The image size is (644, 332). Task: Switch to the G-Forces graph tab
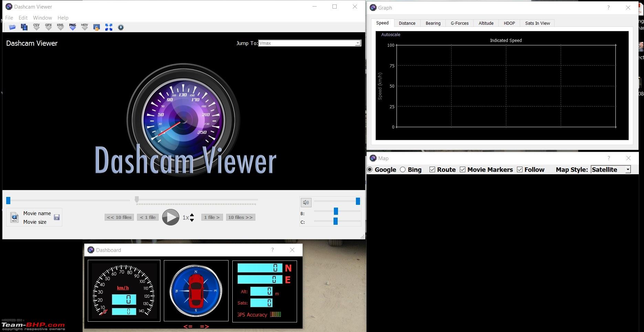coord(460,23)
